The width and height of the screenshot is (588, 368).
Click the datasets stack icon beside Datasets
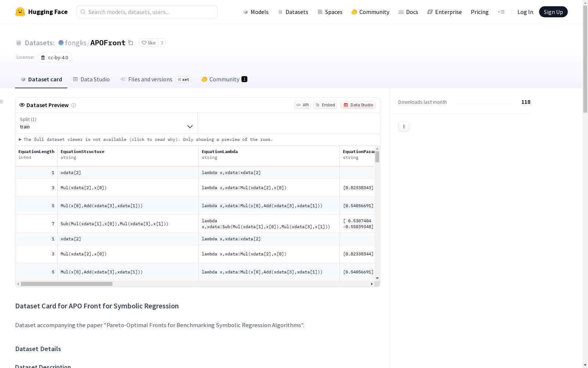pos(19,43)
